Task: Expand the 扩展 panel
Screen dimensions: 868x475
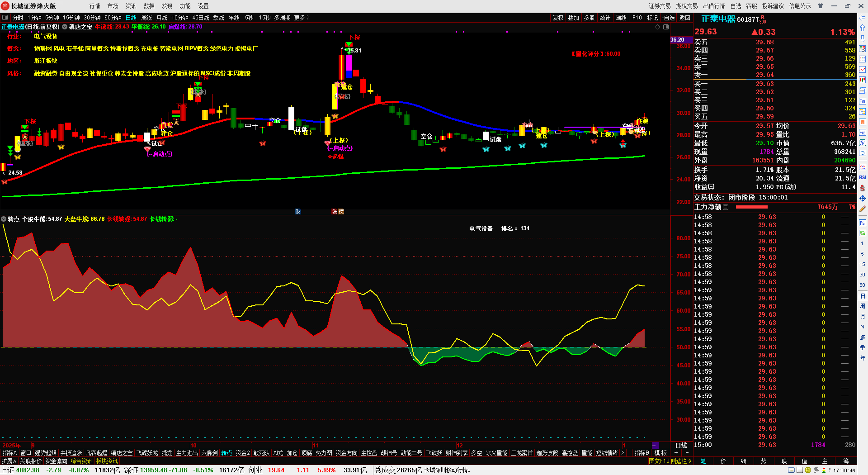Action: click(x=9, y=461)
